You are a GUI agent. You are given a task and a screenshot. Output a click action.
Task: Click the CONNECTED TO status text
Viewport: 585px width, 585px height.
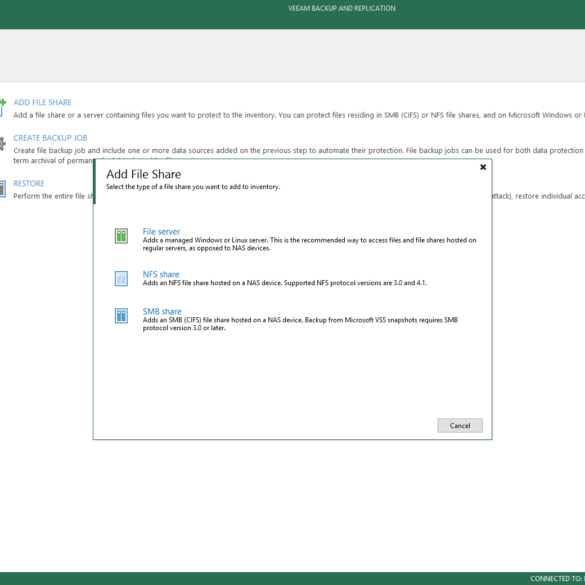pyautogui.click(x=557, y=579)
